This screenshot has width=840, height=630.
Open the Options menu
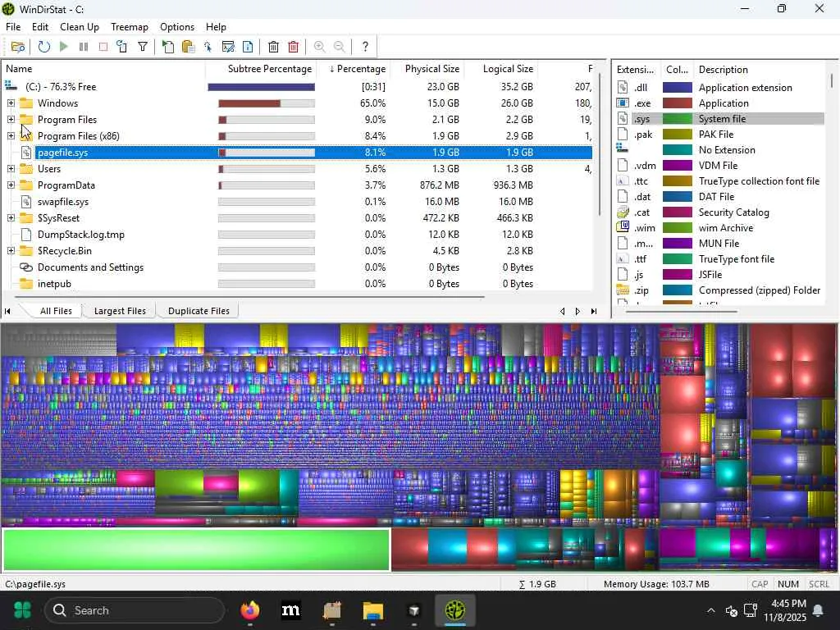tap(177, 27)
